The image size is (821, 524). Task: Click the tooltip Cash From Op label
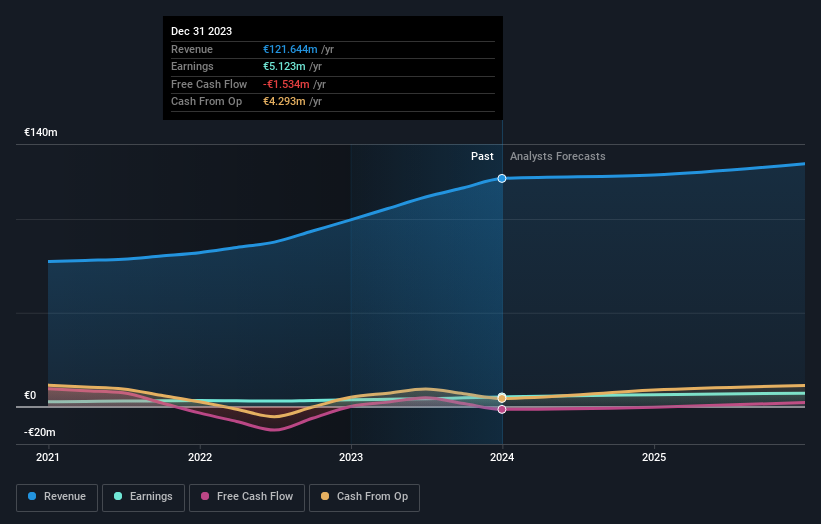pyautogui.click(x=207, y=102)
